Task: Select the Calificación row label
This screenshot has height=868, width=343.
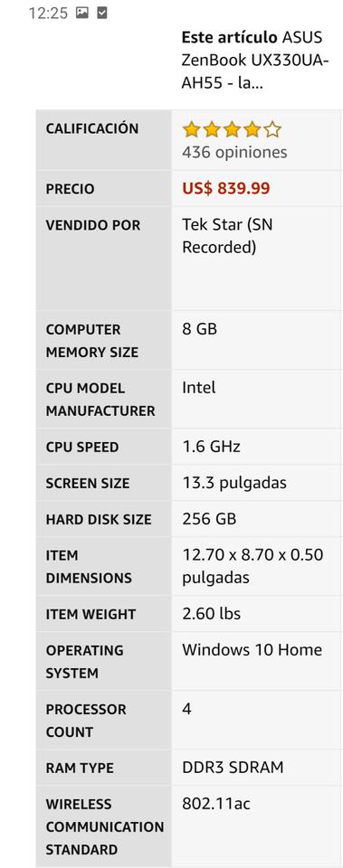Action: pos(92,128)
